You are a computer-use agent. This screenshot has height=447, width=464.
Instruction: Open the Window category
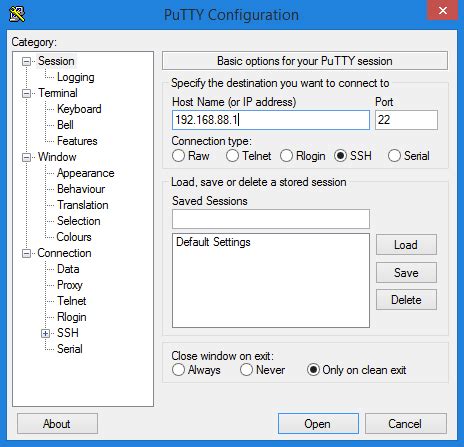point(57,157)
